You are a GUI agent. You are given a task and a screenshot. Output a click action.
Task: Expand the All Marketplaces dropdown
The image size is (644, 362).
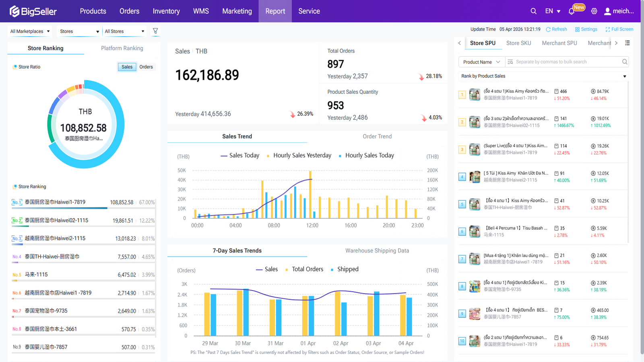[30, 31]
